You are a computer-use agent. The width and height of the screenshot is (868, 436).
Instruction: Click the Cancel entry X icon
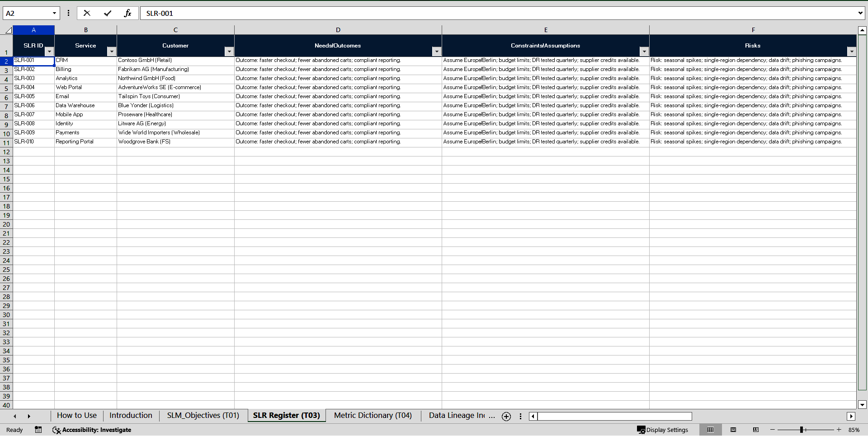[87, 13]
